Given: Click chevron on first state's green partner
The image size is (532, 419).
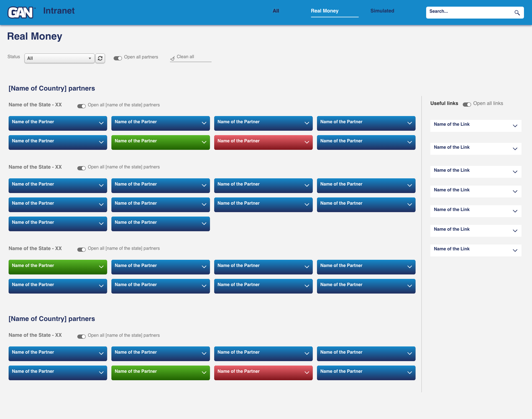Looking at the screenshot, I should (x=204, y=142).
